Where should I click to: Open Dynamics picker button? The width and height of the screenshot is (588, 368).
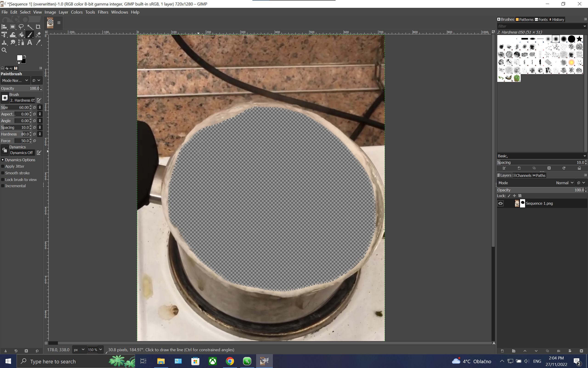click(5, 150)
